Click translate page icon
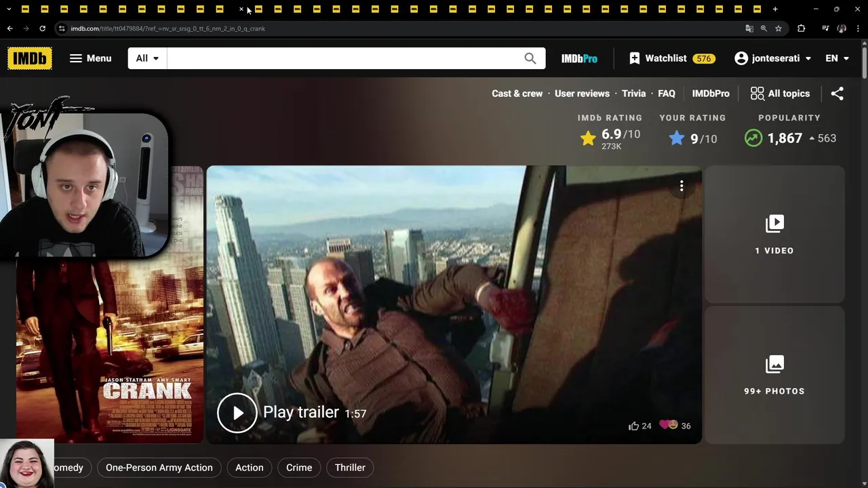Image resolution: width=868 pixels, height=488 pixels. pos(749,28)
